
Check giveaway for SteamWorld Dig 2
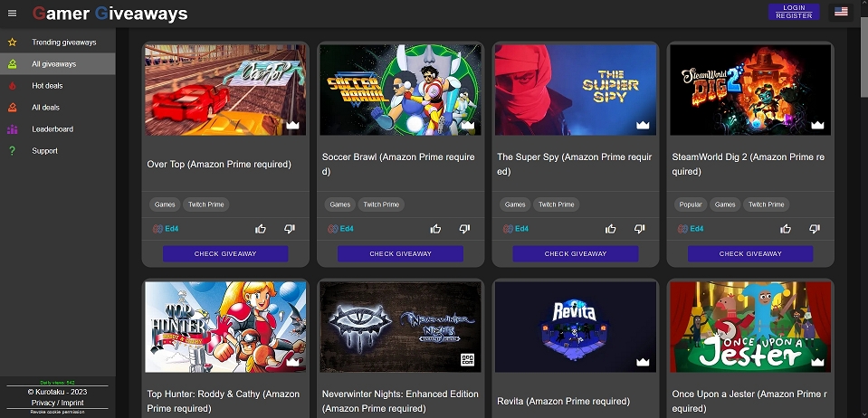point(750,253)
